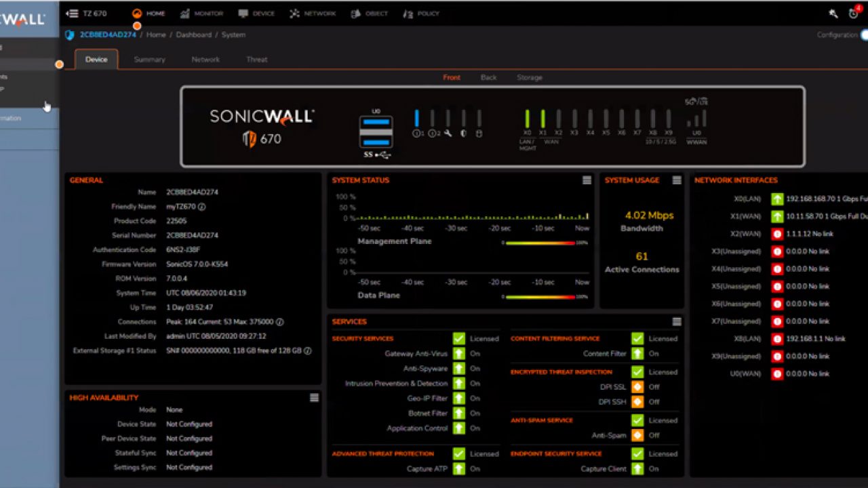Click Management Plane usage gradient bar
The image size is (868, 488).
[540, 243]
